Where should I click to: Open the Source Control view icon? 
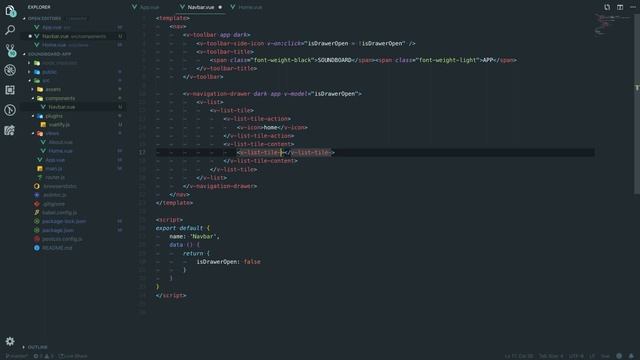[x=10, y=50]
